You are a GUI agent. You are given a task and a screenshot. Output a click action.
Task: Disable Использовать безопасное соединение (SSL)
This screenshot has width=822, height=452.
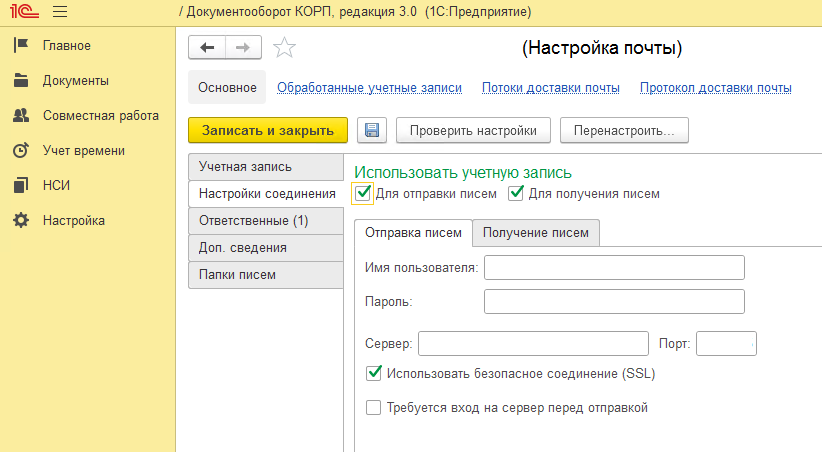pyautogui.click(x=373, y=373)
